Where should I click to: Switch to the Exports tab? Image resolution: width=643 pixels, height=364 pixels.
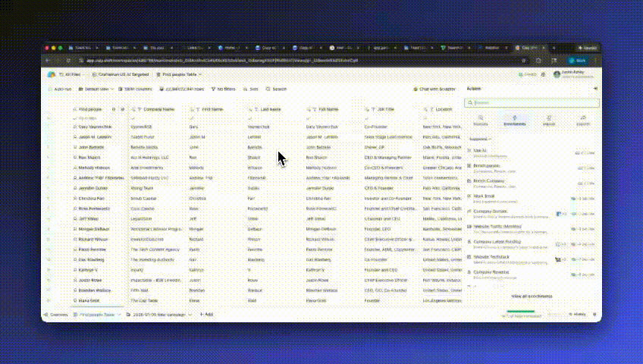tap(582, 121)
